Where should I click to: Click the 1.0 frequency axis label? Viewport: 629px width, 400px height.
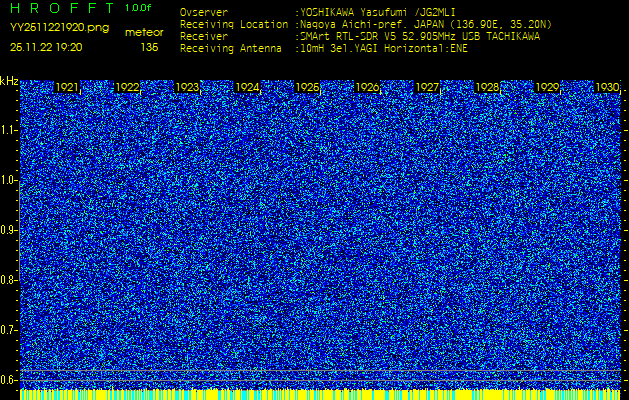coord(8,180)
